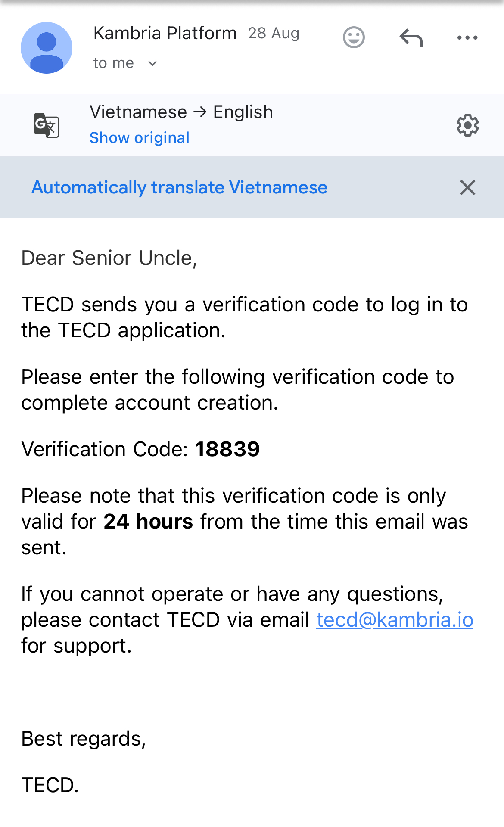Tap the verification code 18839
Image resolution: width=504 pixels, height=827 pixels.
point(227,449)
